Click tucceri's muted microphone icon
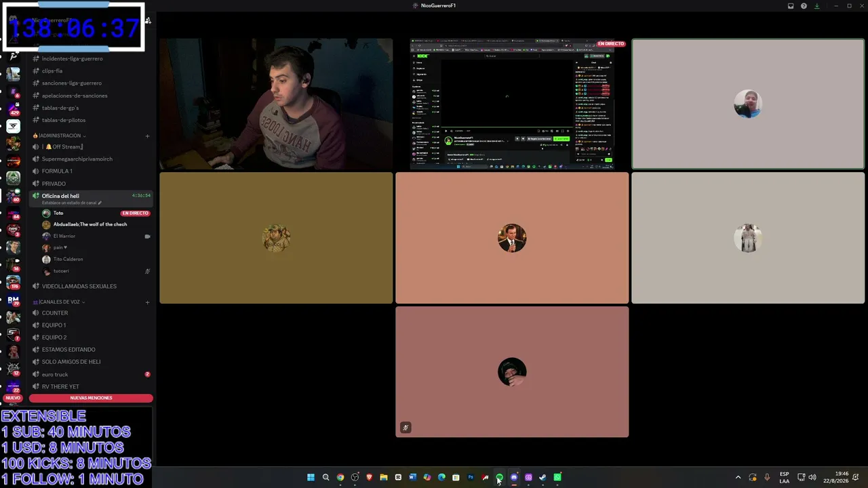The image size is (868, 488). pos(147,271)
